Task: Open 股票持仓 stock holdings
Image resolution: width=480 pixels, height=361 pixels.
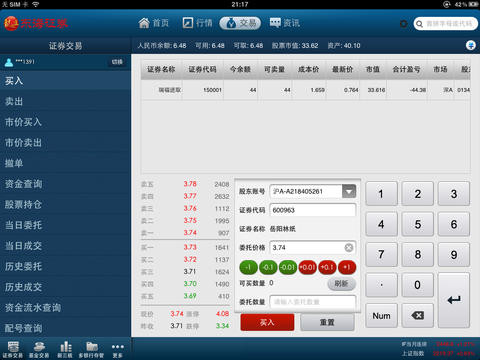Action: 65,204
